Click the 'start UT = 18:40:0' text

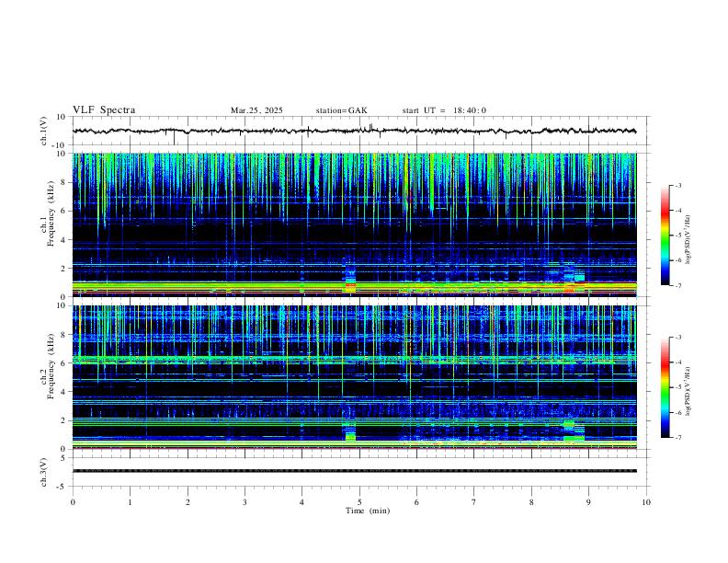pyautogui.click(x=444, y=110)
